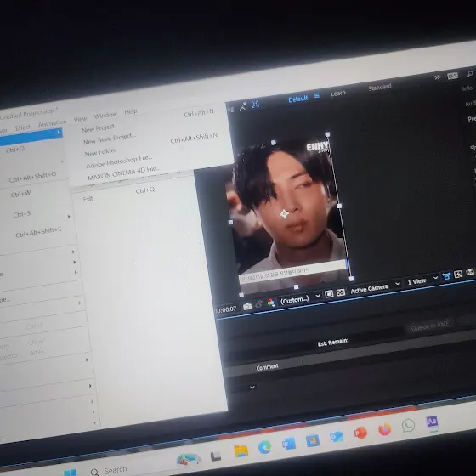Open the Window menu

(x=105, y=116)
